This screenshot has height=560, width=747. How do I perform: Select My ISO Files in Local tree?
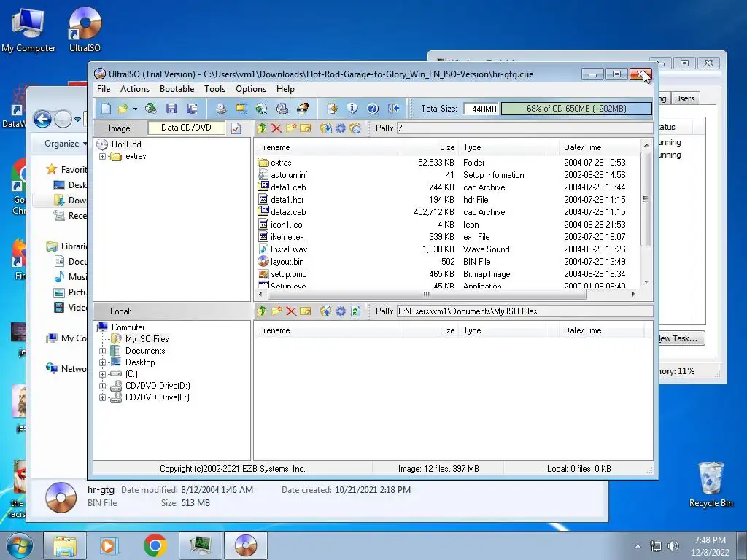pyautogui.click(x=147, y=339)
